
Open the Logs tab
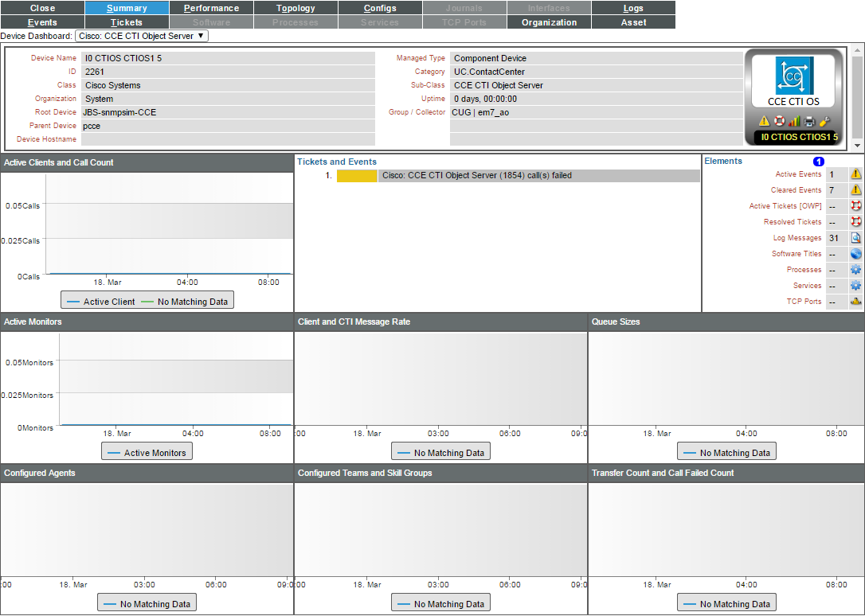tap(633, 8)
